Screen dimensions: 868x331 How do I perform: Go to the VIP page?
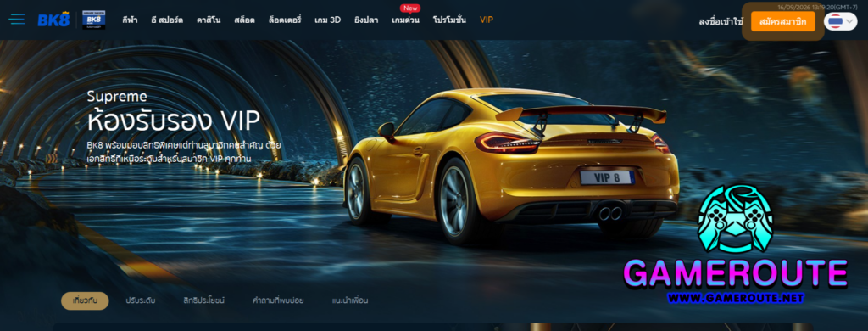pyautogui.click(x=487, y=20)
